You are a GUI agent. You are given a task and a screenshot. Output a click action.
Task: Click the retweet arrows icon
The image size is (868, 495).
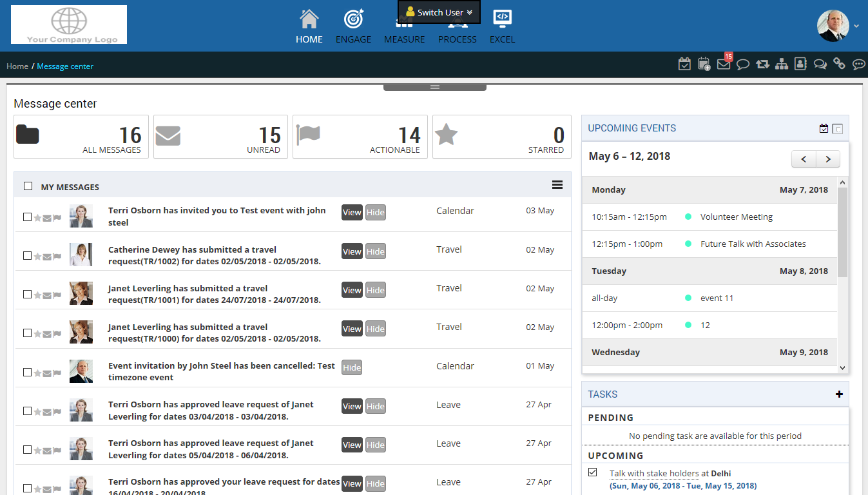point(762,64)
